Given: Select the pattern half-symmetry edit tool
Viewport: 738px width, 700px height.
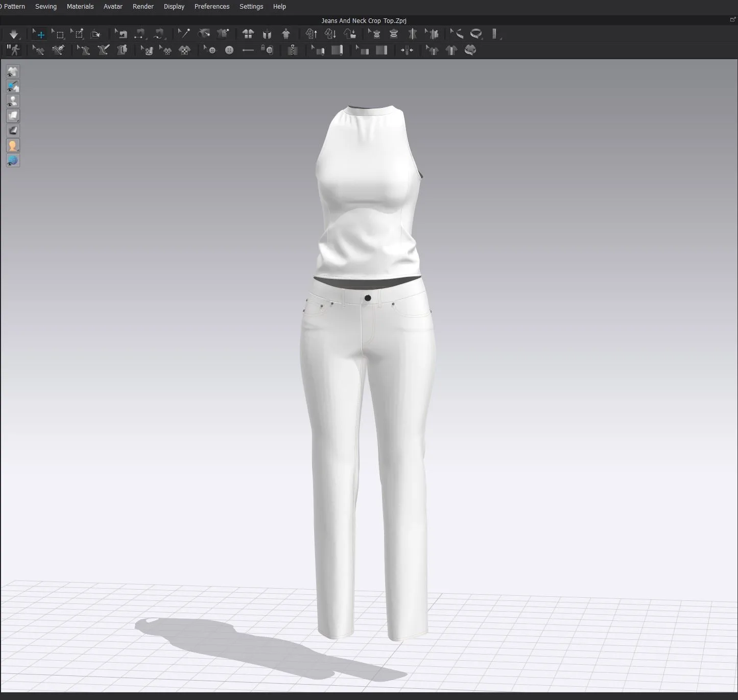Looking at the screenshot, I should point(432,34).
